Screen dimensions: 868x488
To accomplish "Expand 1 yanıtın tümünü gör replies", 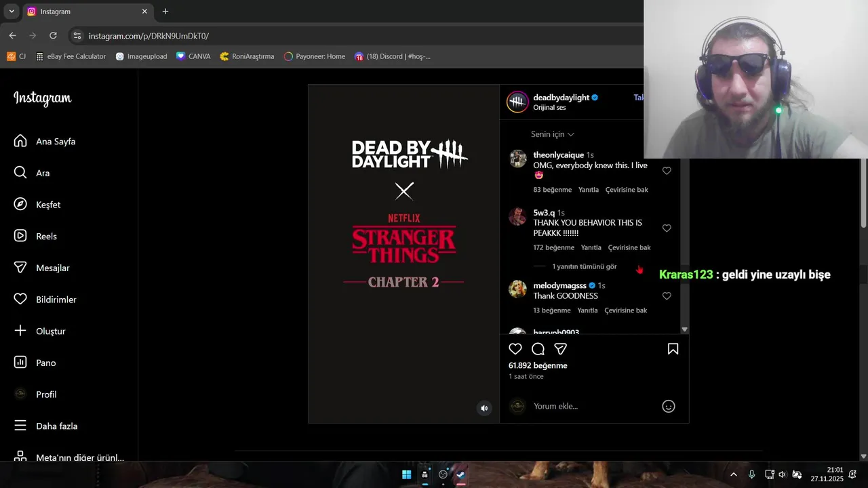I will pos(584,266).
